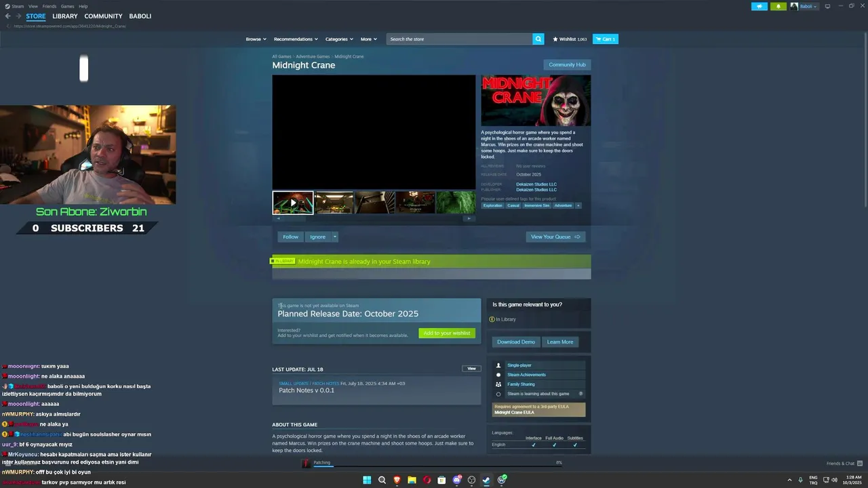The height and width of the screenshot is (488, 868).
Task: Open All Games breadcrumb link
Action: click(x=281, y=56)
